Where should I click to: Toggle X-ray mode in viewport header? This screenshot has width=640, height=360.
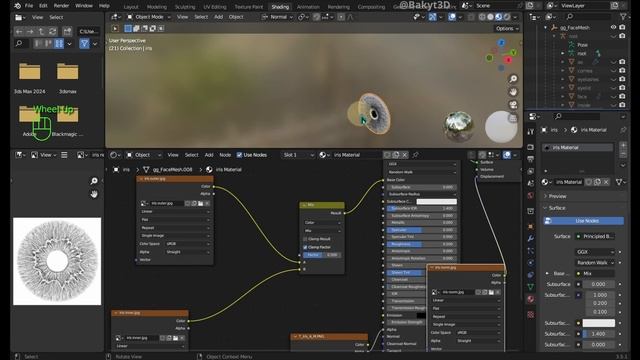tap(471, 17)
